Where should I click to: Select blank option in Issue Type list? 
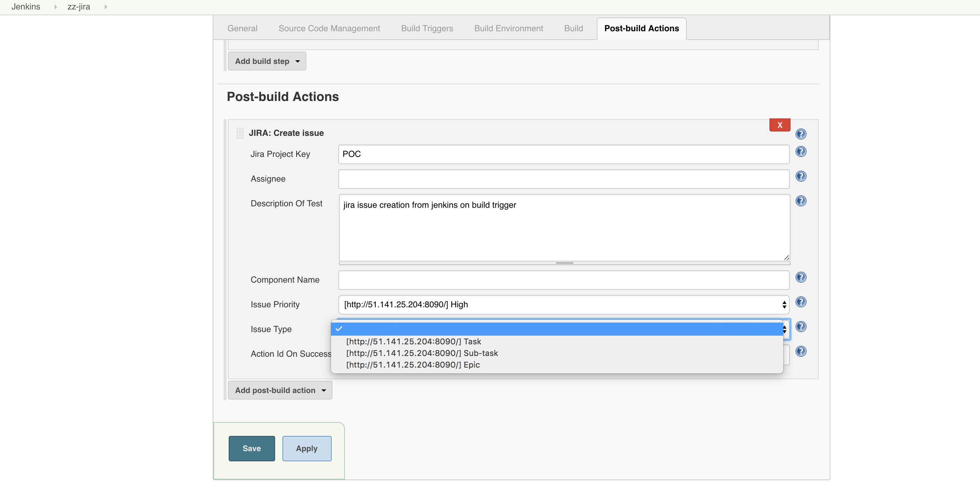(x=556, y=329)
